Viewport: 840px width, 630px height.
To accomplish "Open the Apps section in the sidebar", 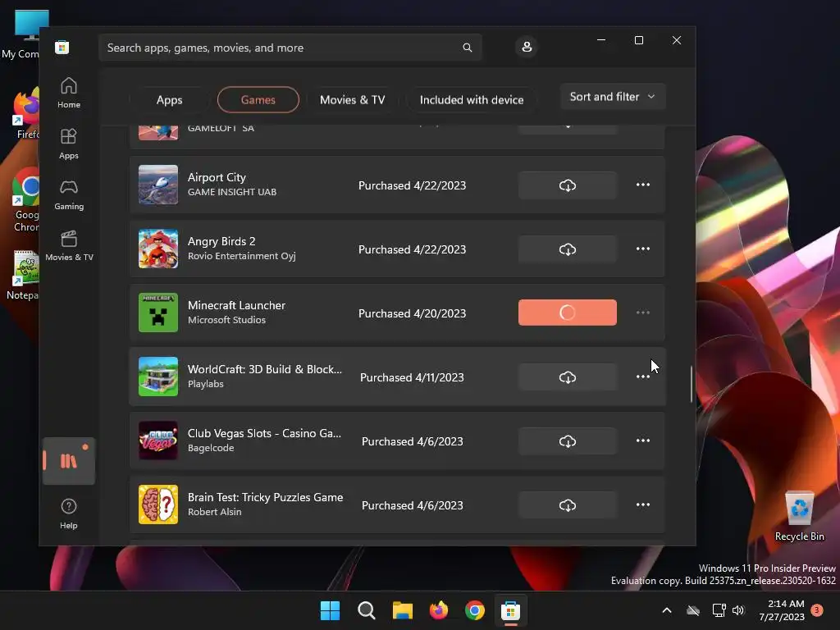I will [x=69, y=144].
